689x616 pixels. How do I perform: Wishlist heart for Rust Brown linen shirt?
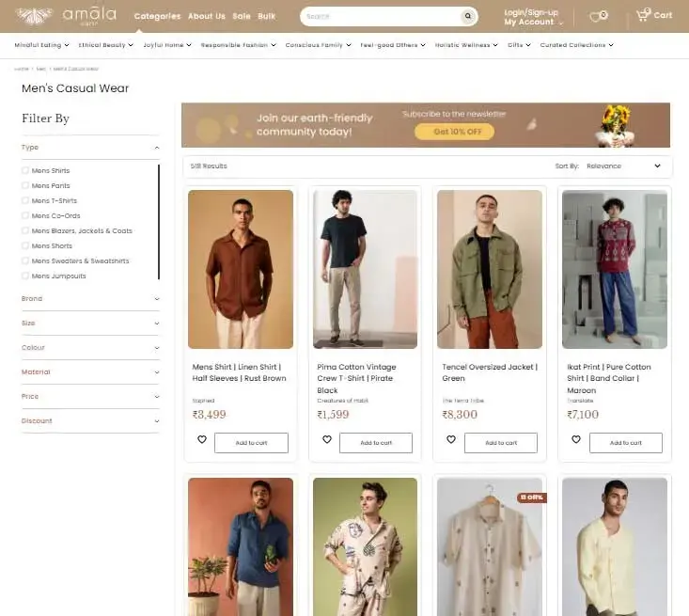click(x=202, y=439)
